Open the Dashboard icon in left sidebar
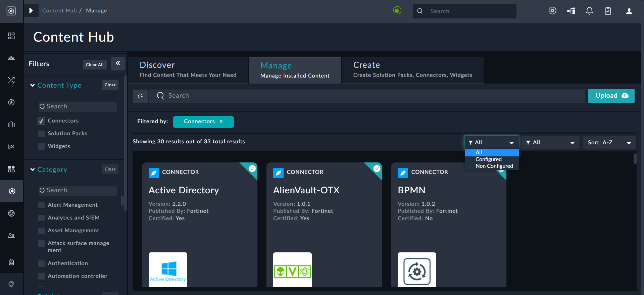 [11, 36]
